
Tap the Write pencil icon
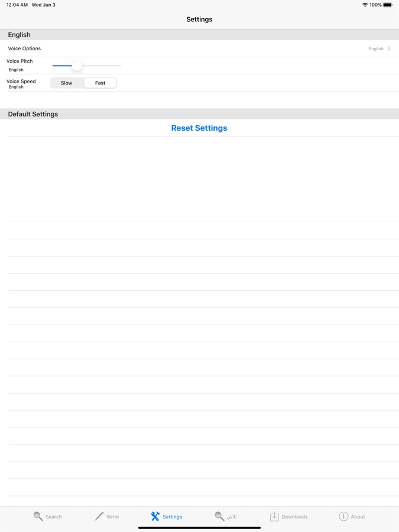point(99,516)
